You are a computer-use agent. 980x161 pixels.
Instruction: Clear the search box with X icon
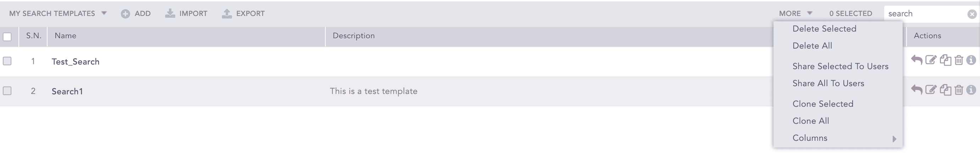pyautogui.click(x=972, y=14)
